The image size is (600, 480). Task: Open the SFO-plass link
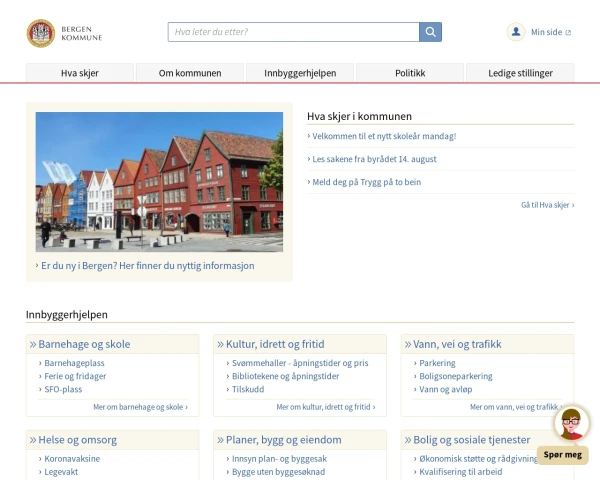coord(63,389)
